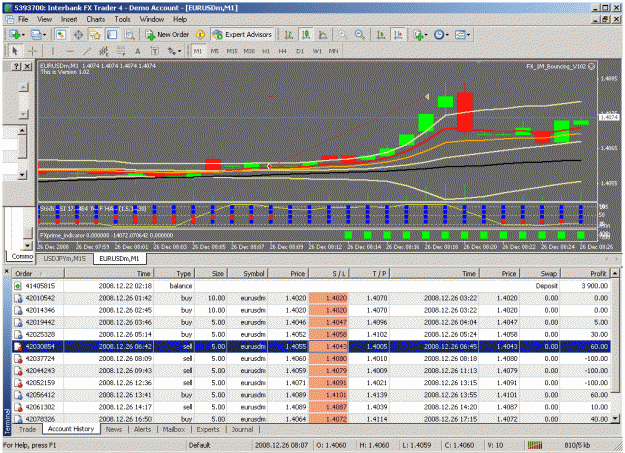Select the arrow Cursor tool
The height and width of the screenshot is (453, 625).
(15, 51)
